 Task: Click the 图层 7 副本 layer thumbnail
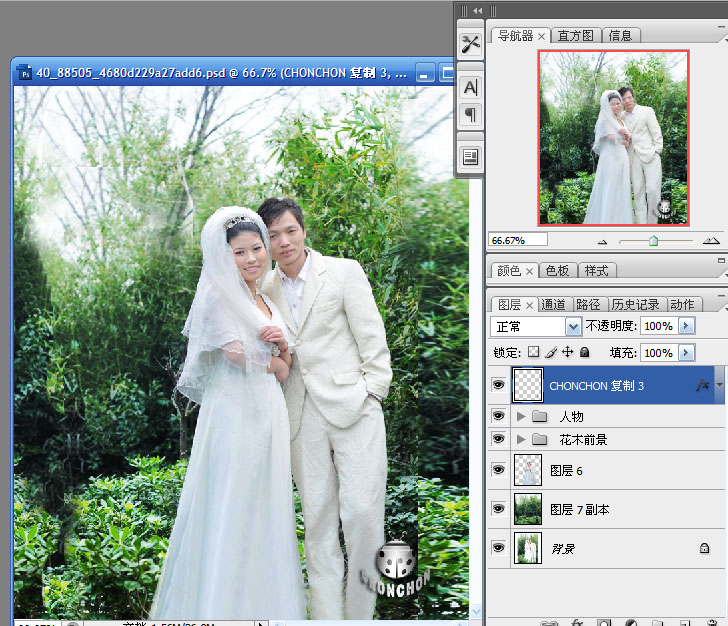528,509
